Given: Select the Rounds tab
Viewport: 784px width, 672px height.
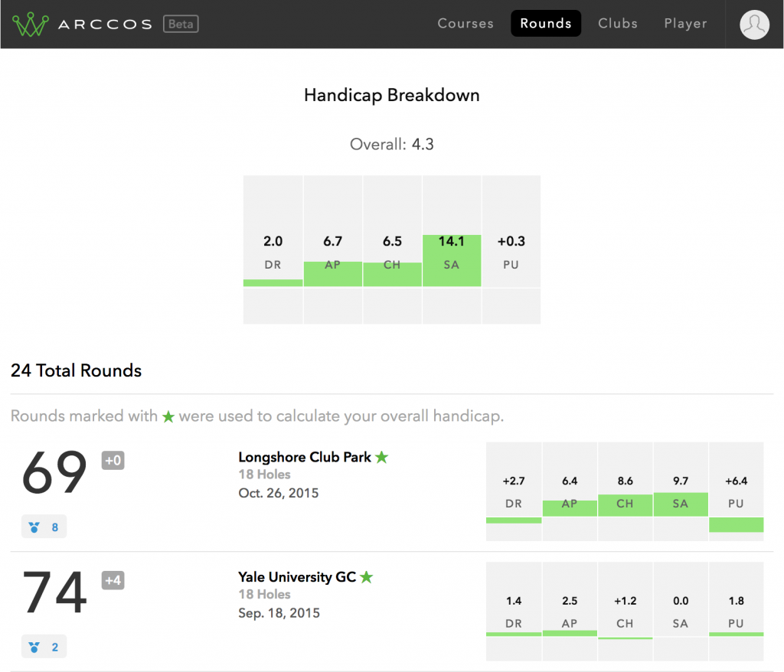Looking at the screenshot, I should 545,24.
